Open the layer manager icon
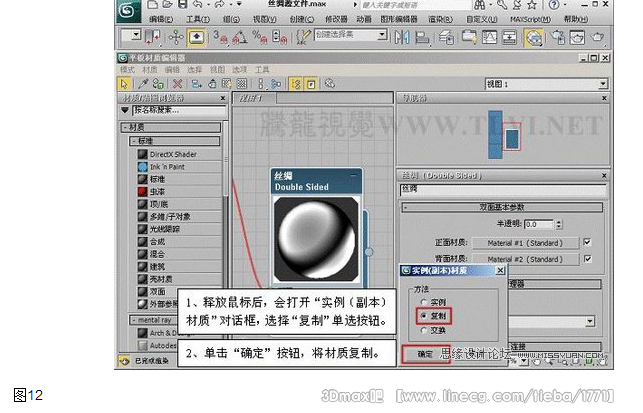Image resolution: width=643 pixels, height=413 pixels. click(446, 37)
